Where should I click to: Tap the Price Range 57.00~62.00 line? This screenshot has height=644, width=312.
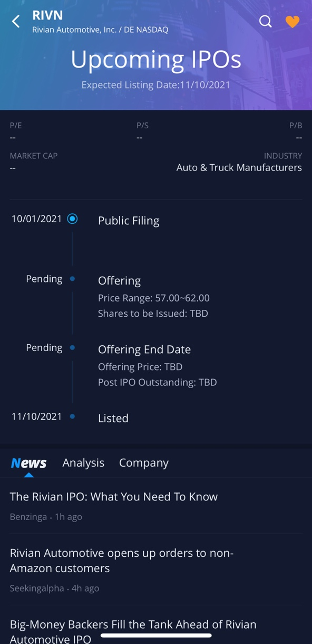click(x=154, y=298)
